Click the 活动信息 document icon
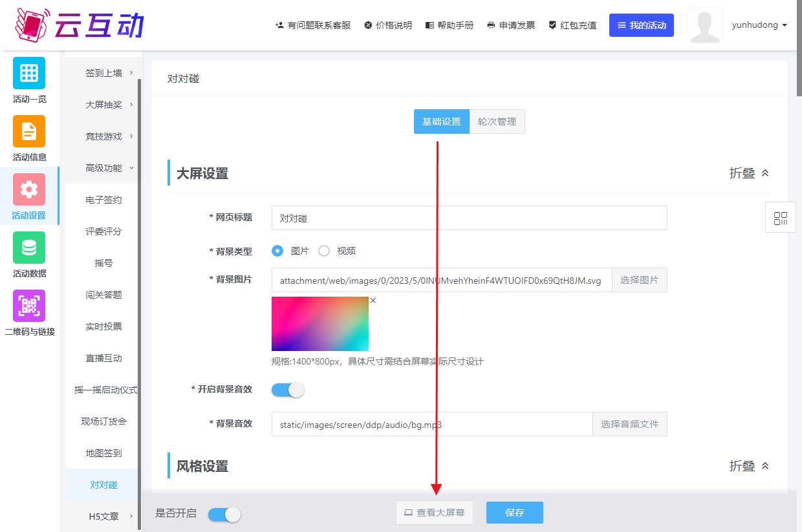 (29, 131)
